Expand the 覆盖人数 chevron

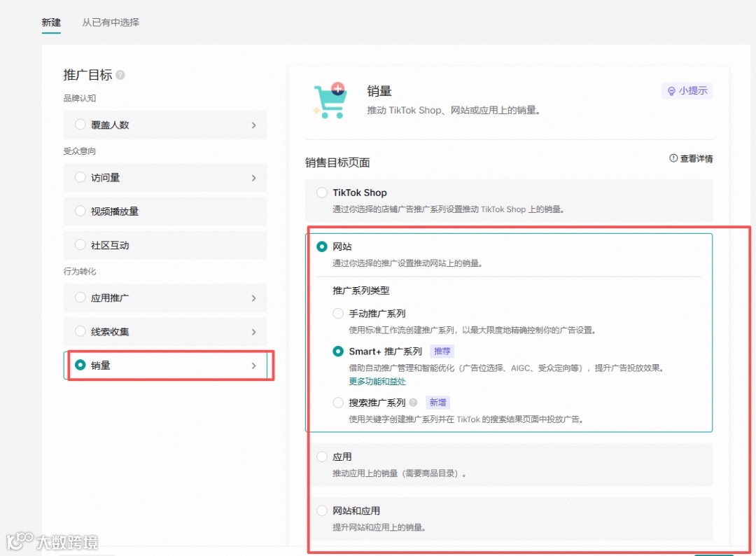(x=253, y=125)
